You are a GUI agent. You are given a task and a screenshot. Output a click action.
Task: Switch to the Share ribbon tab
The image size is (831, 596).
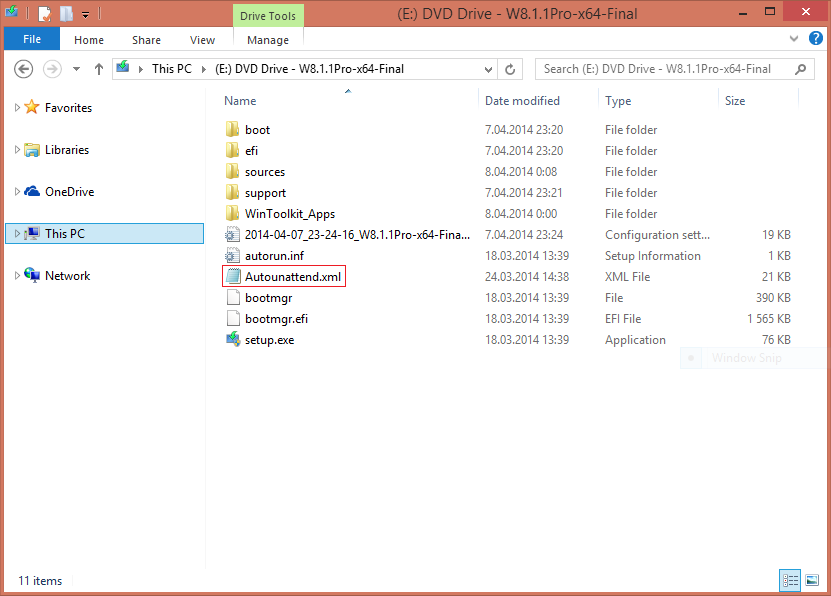(x=146, y=40)
